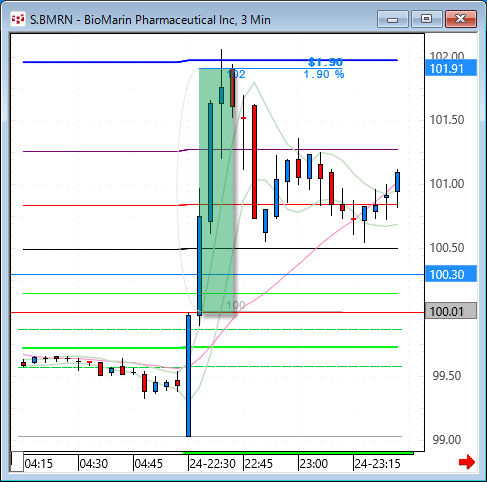Select the green shaded measurement rectangle
Image resolution: width=487 pixels, height=482 pixels.
[216, 191]
